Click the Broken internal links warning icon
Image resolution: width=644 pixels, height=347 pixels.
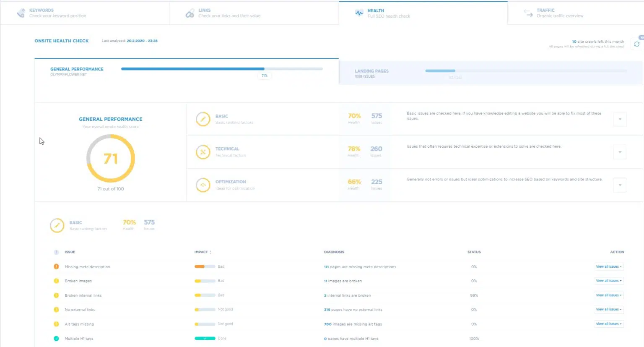[x=56, y=295]
